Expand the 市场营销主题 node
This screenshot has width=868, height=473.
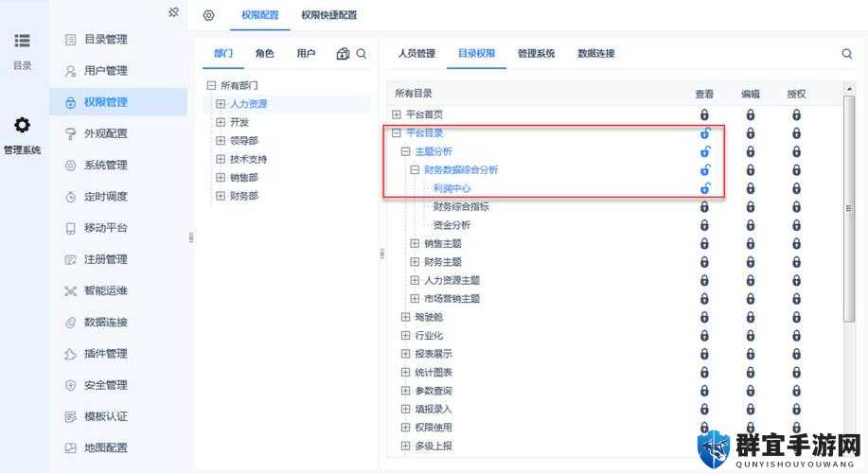click(x=414, y=299)
